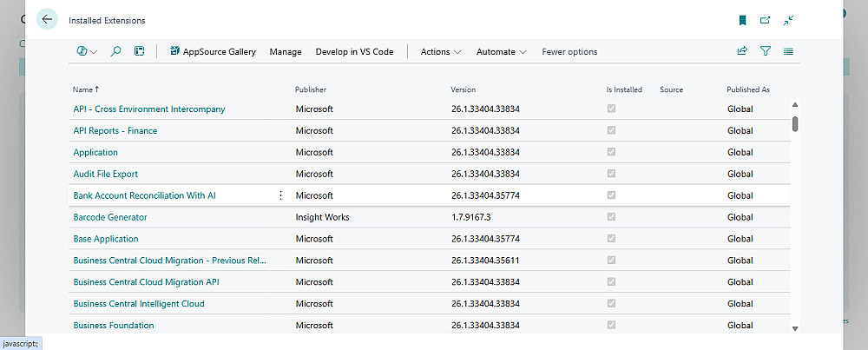Toggle Is Installed checkbox for Barcode Generator
This screenshot has width=868, height=350.
[612, 217]
